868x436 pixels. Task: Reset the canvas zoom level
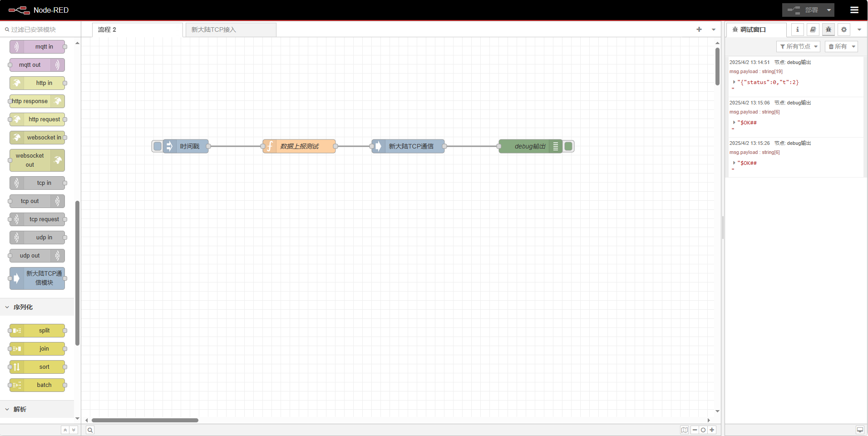click(703, 430)
